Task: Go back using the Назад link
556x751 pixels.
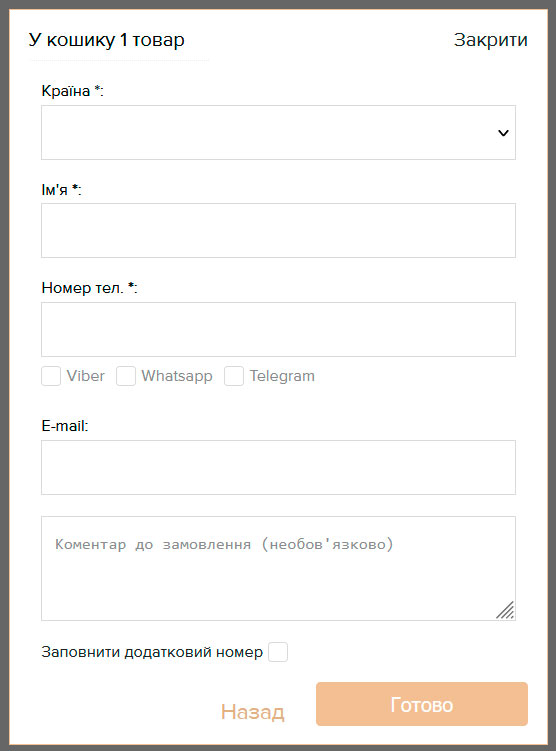Action: (252, 712)
